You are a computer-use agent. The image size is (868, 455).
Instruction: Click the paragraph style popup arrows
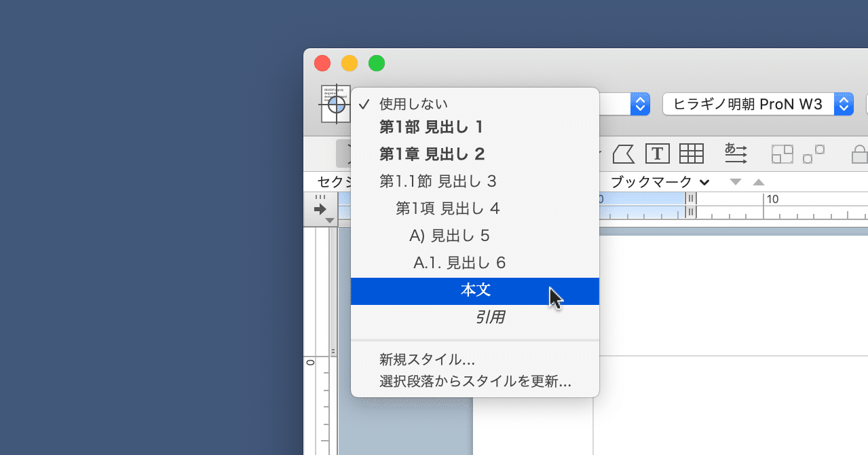pos(640,104)
